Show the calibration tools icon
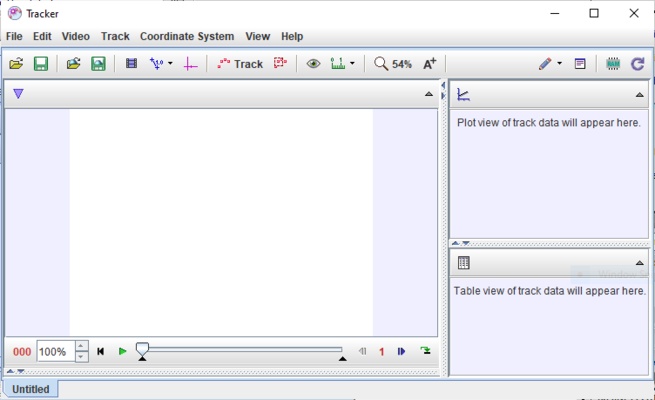Image resolution: width=655 pixels, height=400 pixels. 157,64
